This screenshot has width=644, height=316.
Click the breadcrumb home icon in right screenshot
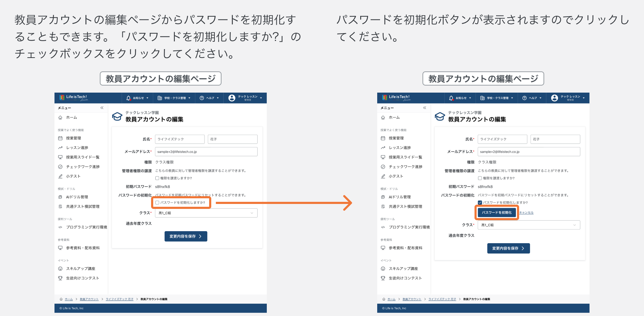(384, 299)
